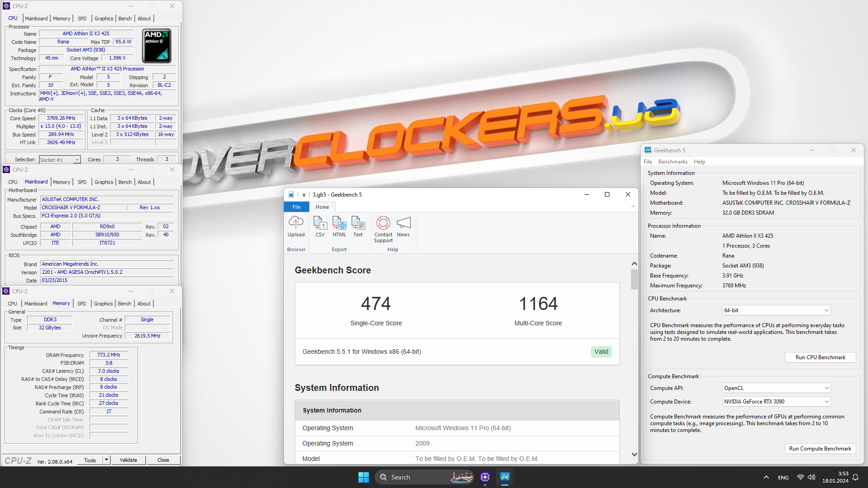The image size is (868, 488).
Task: Click the results window scrollbar thumb
Action: [x=634, y=279]
